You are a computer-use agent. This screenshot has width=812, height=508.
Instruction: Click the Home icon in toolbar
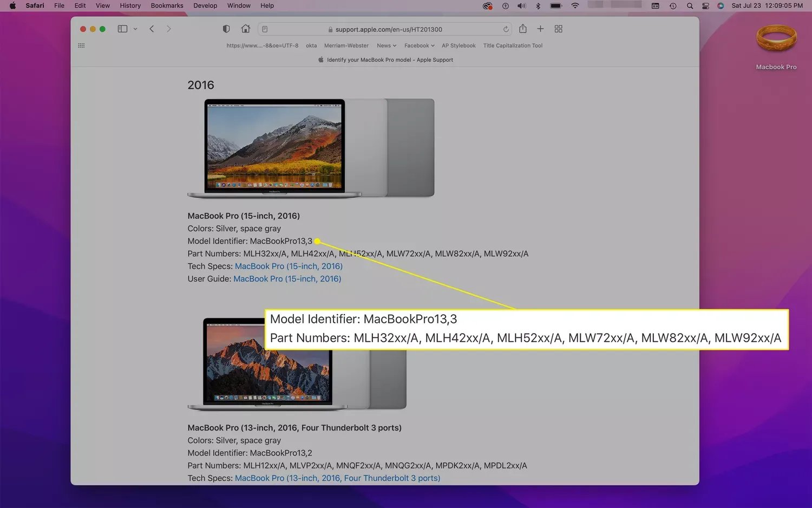coord(246,29)
